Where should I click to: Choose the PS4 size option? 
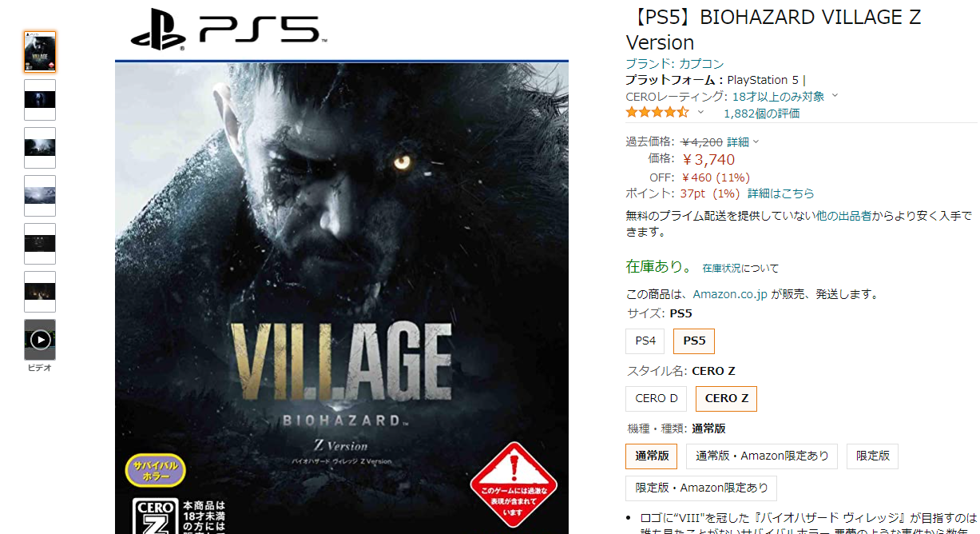(645, 341)
